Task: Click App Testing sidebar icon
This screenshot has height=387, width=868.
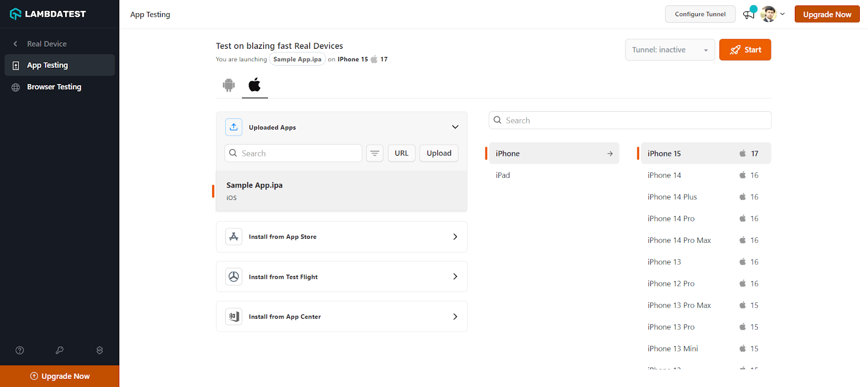Action: pos(16,66)
